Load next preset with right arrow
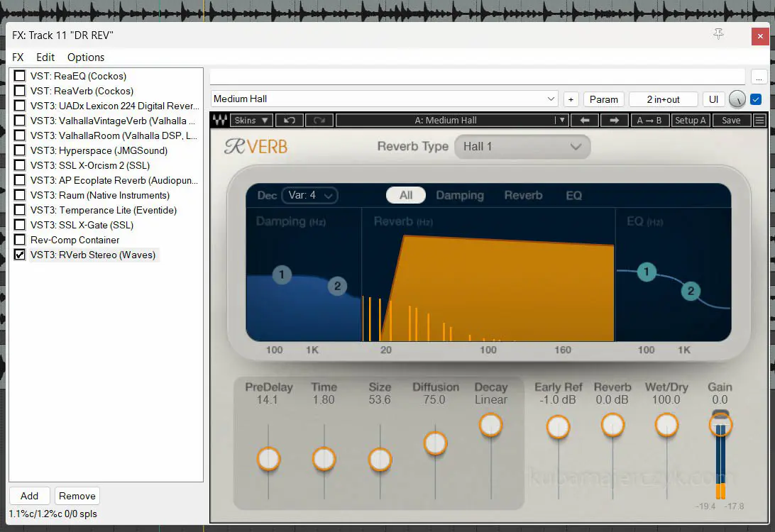 click(x=614, y=121)
